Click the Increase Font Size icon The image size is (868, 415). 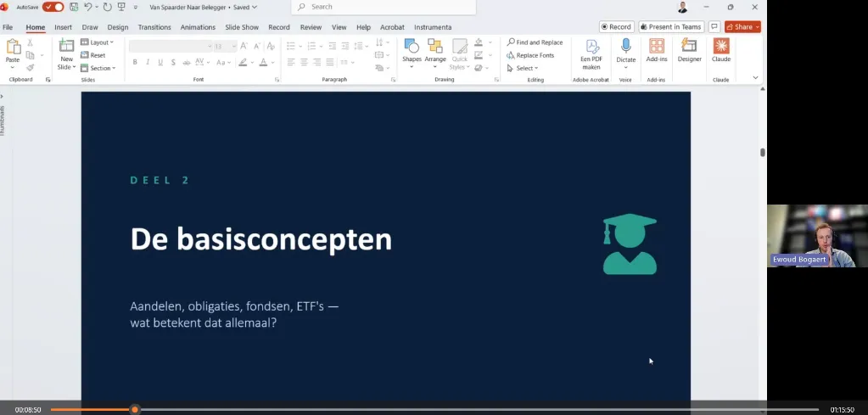pos(244,46)
